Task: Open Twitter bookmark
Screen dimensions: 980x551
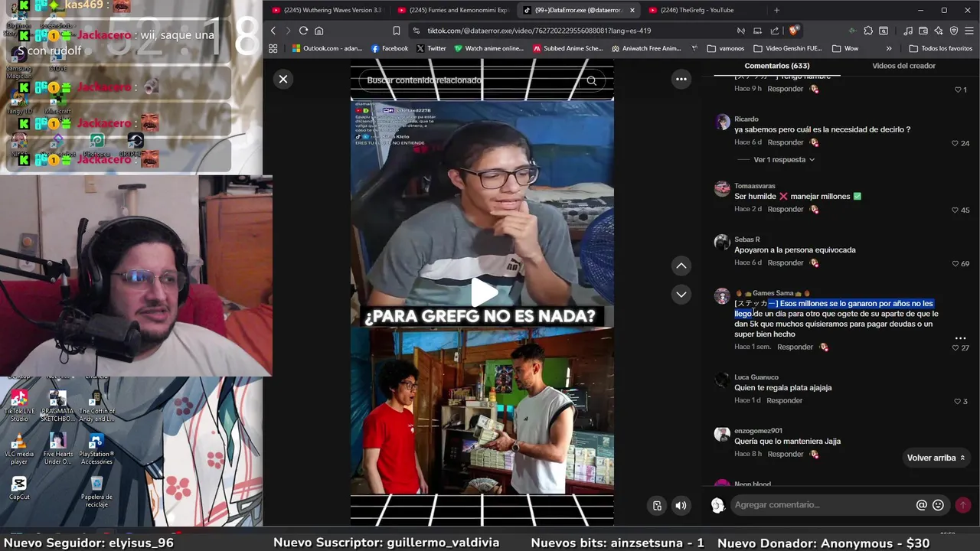Action: (x=431, y=48)
